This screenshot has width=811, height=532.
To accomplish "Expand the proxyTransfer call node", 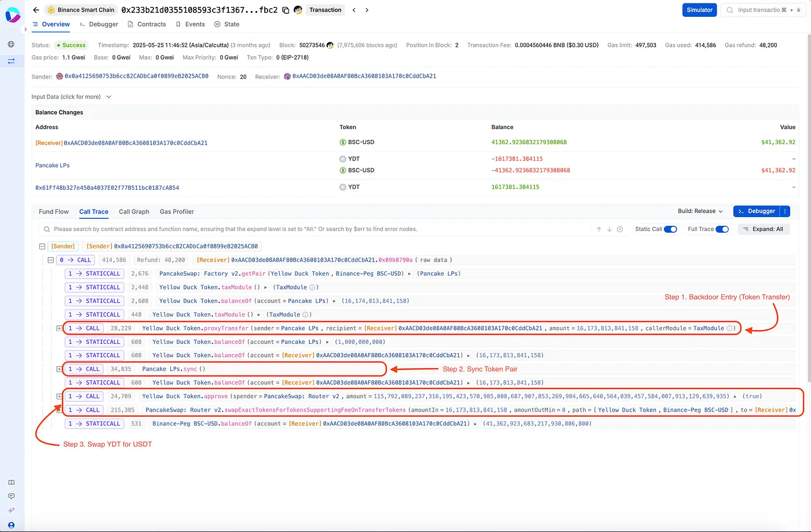I will coord(59,328).
